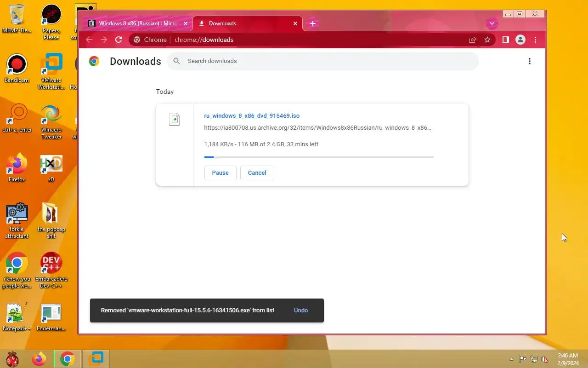588x368 pixels.
Task: Open Papers, Please desktop shortcut
Action: 51,21
